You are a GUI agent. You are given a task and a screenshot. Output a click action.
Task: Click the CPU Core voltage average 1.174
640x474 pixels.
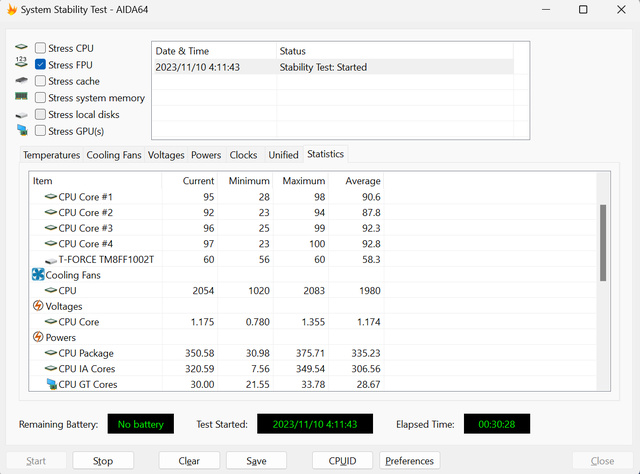(369, 322)
